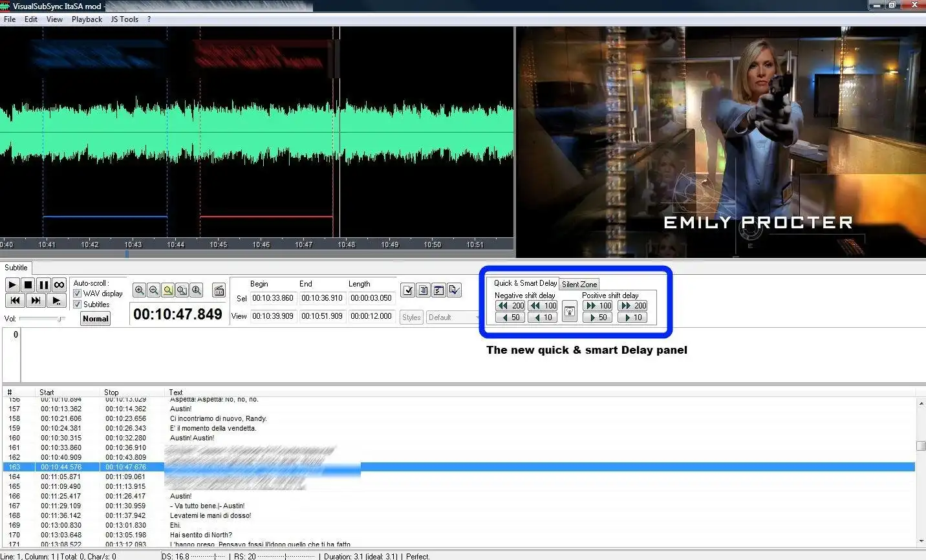Click the Styles button
Image resolution: width=926 pixels, height=560 pixels.
[x=411, y=318]
